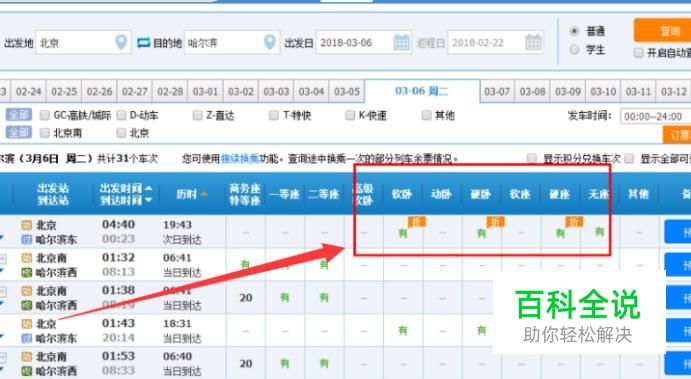Screen dimensions: 691x379
Task: Select the 02-26 date tab
Action: click(x=99, y=92)
